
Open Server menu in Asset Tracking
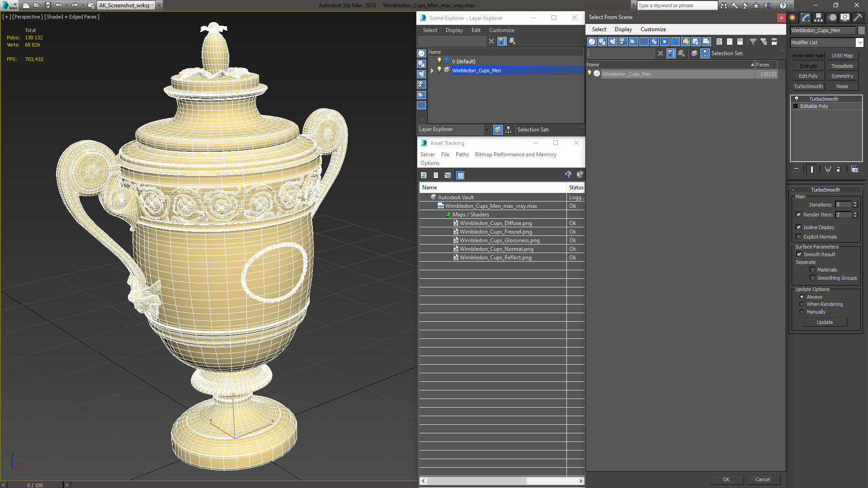pyautogui.click(x=427, y=155)
